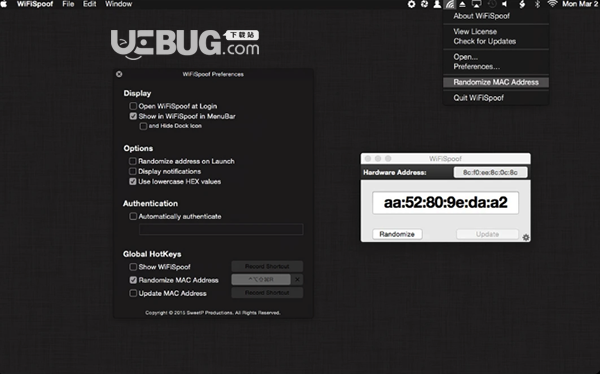Enable Open WiFiSpoof at Login
600x374 pixels.
tap(133, 106)
